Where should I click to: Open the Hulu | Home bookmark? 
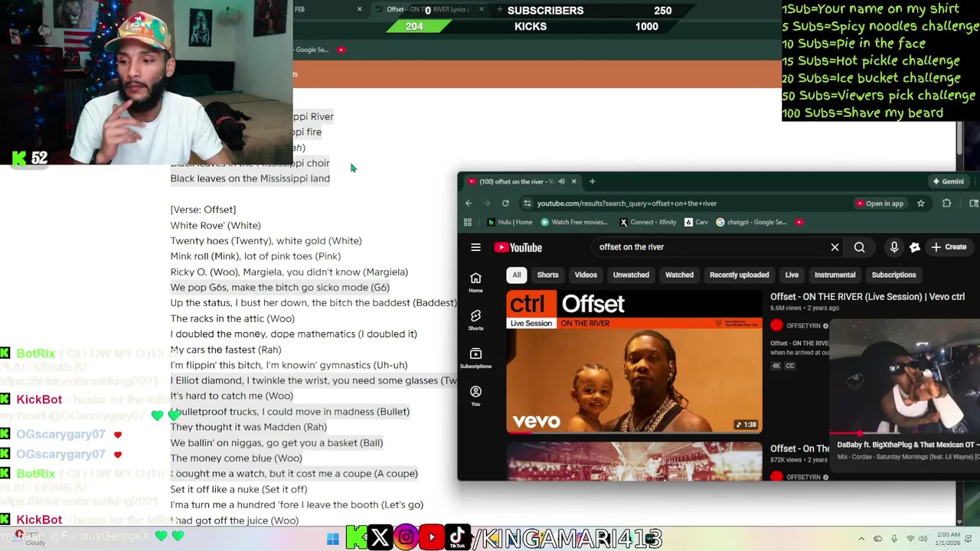[x=510, y=222]
